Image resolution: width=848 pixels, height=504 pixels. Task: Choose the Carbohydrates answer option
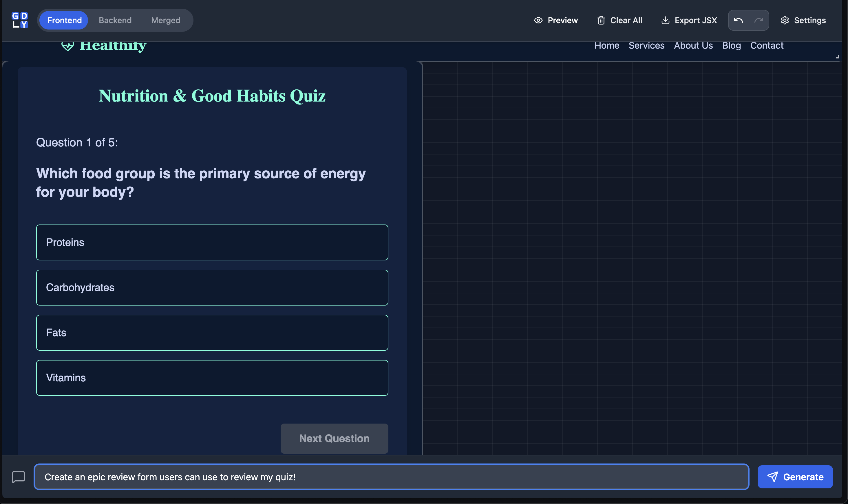212,288
